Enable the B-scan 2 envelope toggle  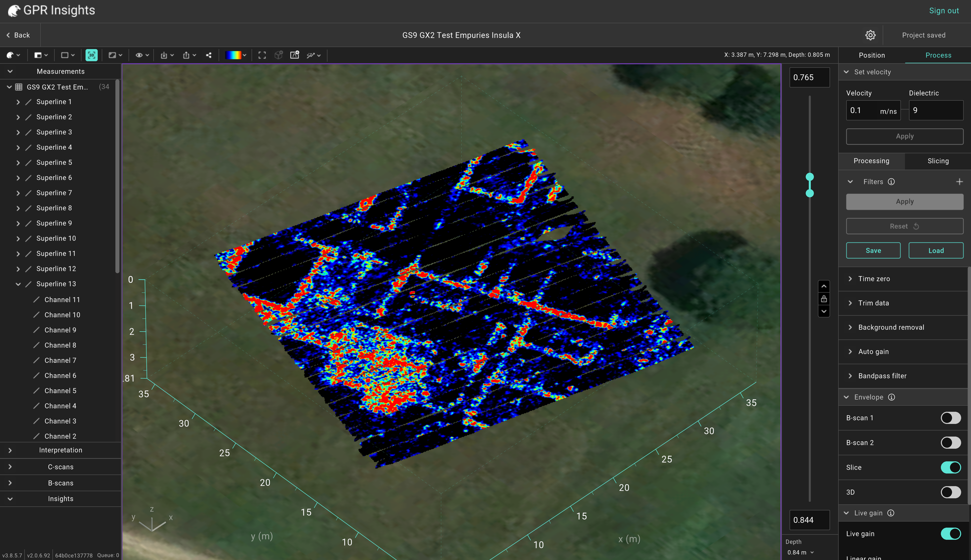point(951,442)
